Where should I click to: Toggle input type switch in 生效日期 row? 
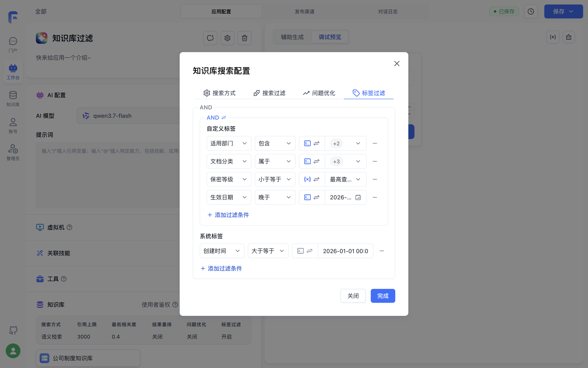pos(312,197)
